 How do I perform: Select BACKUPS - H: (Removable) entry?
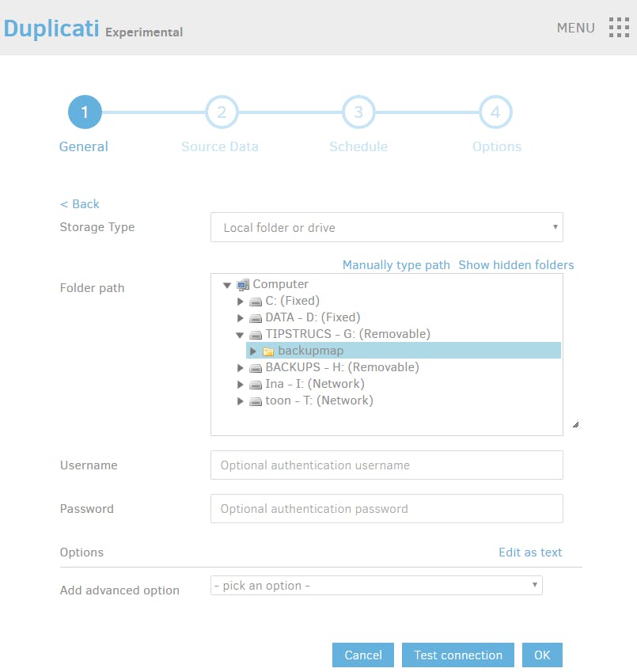pyautogui.click(x=343, y=367)
